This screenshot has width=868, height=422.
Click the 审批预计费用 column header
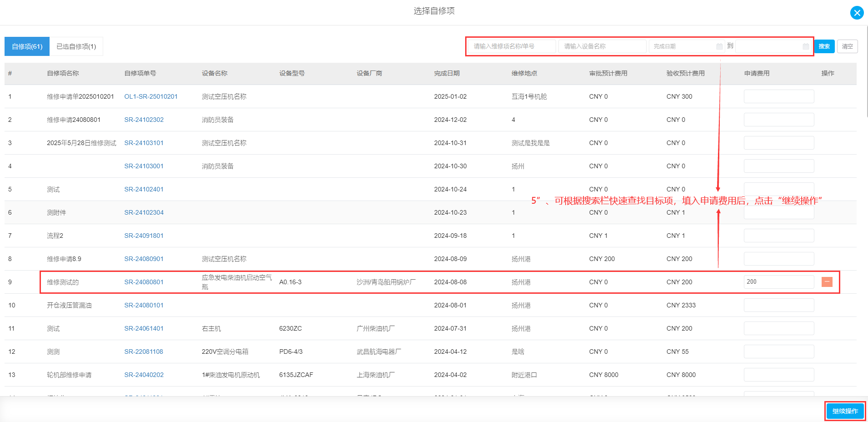point(608,73)
